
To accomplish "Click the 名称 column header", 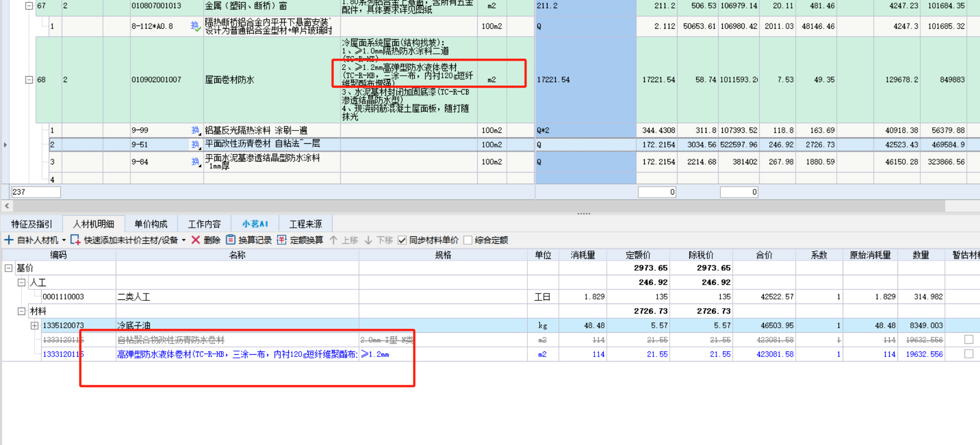I will point(237,255).
